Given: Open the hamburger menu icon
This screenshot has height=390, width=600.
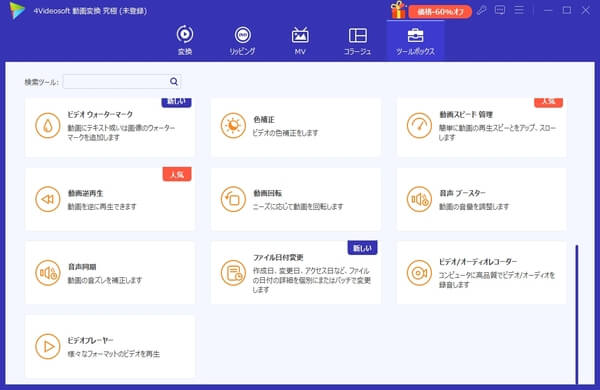Looking at the screenshot, I should click(x=519, y=10).
